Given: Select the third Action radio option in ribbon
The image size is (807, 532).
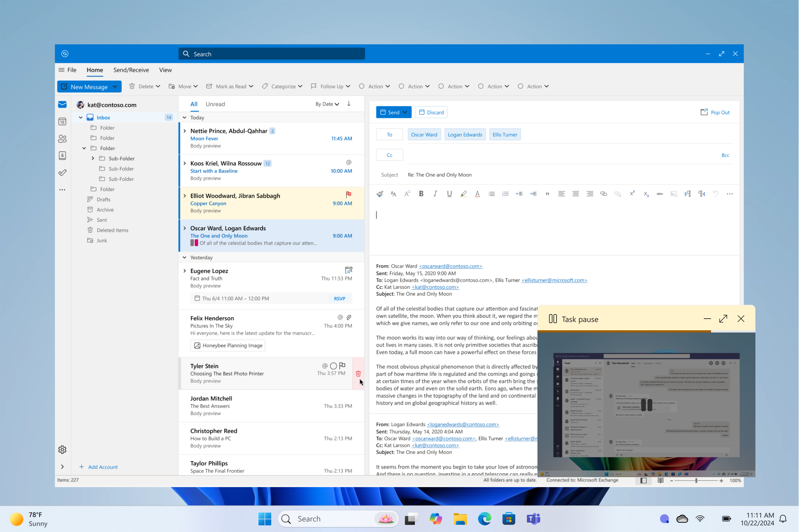Looking at the screenshot, I should point(445,87).
